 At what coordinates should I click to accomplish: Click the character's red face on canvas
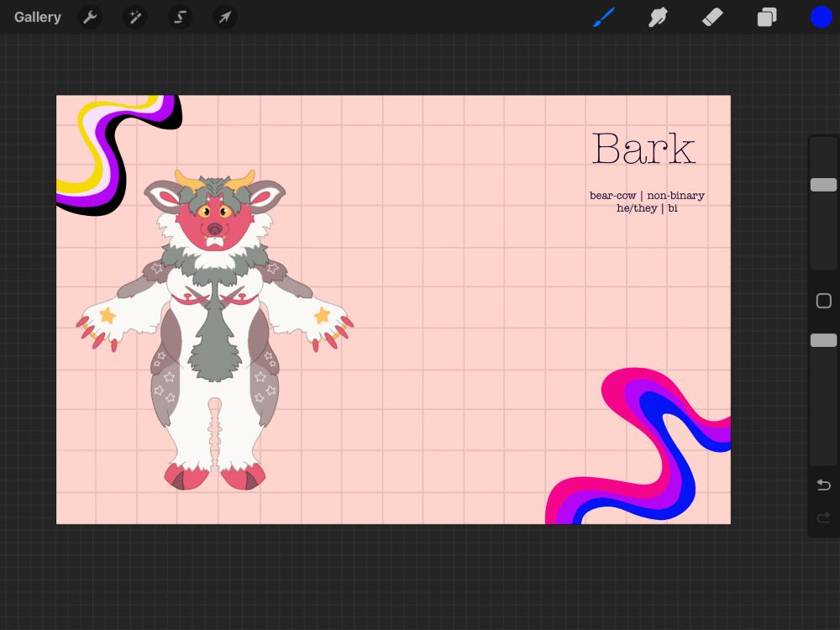click(x=215, y=223)
